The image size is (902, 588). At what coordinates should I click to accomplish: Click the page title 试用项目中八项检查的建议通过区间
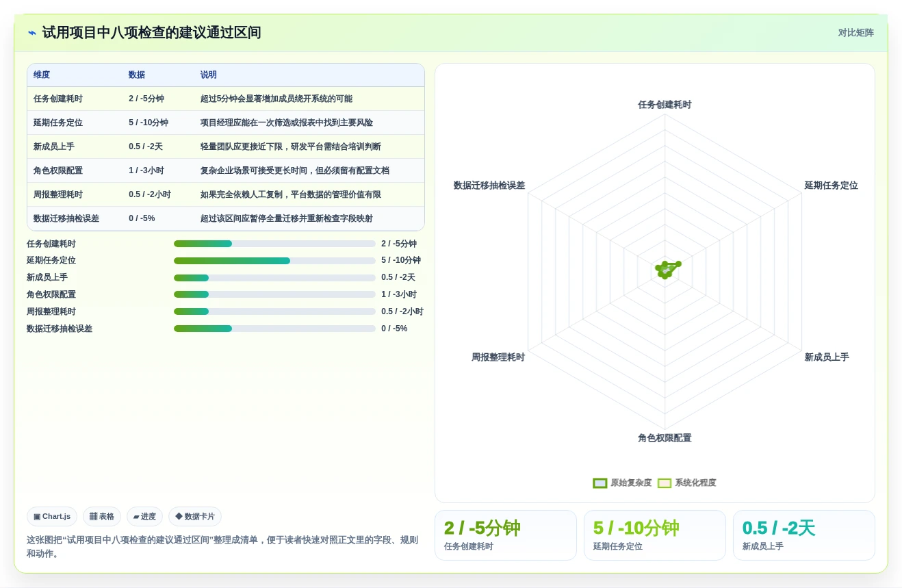(151, 33)
